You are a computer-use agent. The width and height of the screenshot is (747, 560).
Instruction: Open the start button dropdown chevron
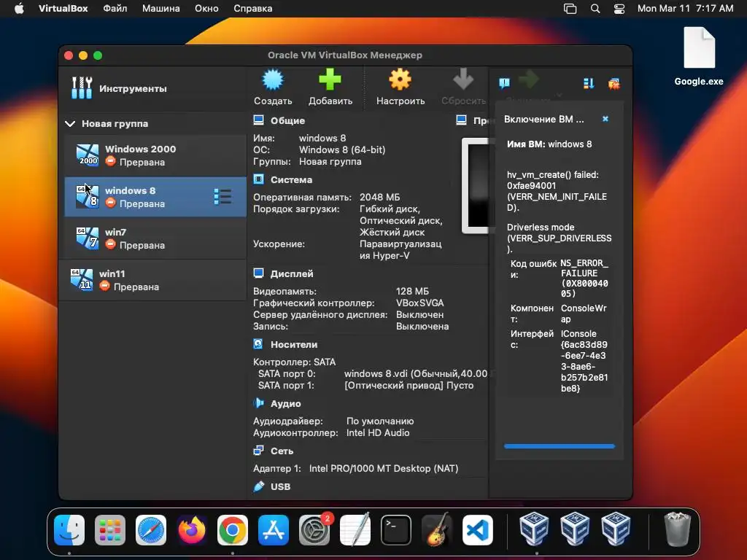click(x=559, y=96)
